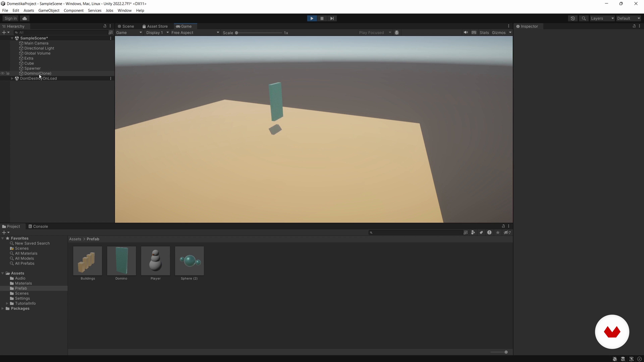
Task: Open the Component menu
Action: point(73,11)
